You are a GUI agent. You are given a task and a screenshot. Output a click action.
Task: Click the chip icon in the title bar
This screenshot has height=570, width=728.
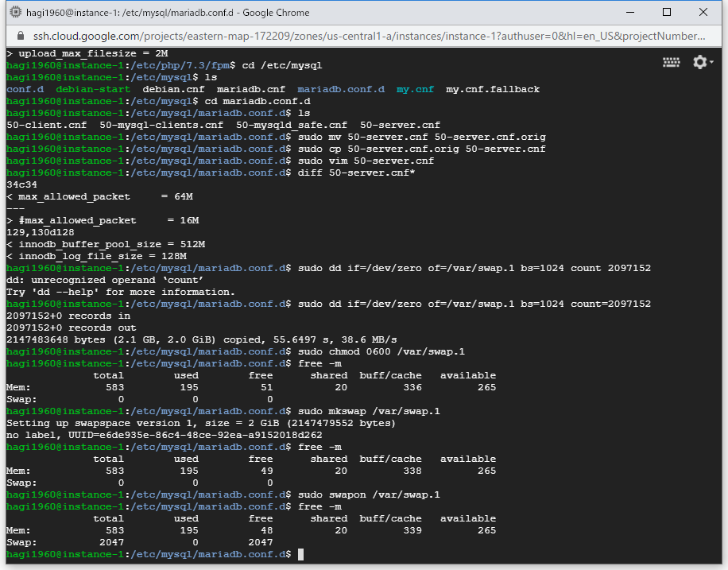pyautogui.click(x=16, y=12)
